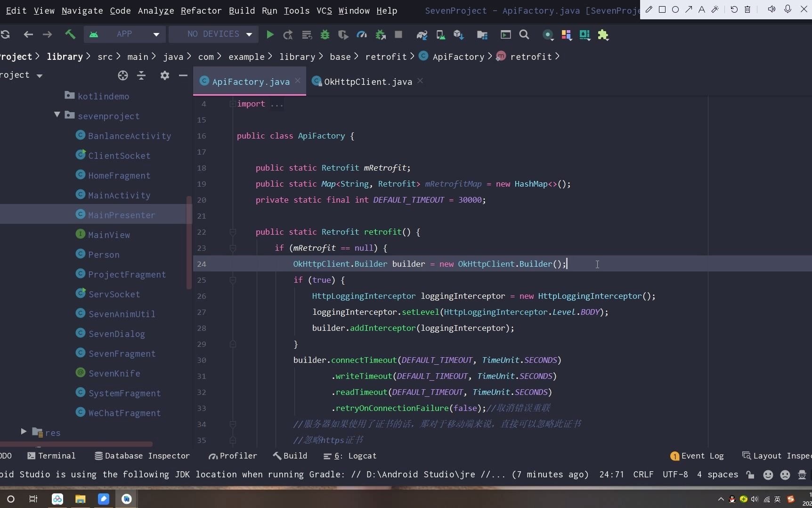Expand the res folder
Image resolution: width=812 pixels, height=508 pixels.
(24, 431)
